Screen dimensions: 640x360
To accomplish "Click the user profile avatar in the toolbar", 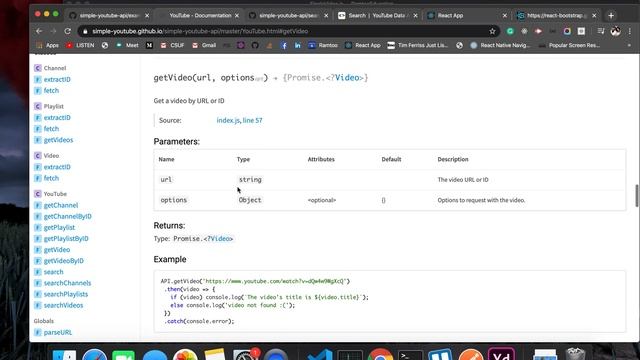I will (x=616, y=31).
